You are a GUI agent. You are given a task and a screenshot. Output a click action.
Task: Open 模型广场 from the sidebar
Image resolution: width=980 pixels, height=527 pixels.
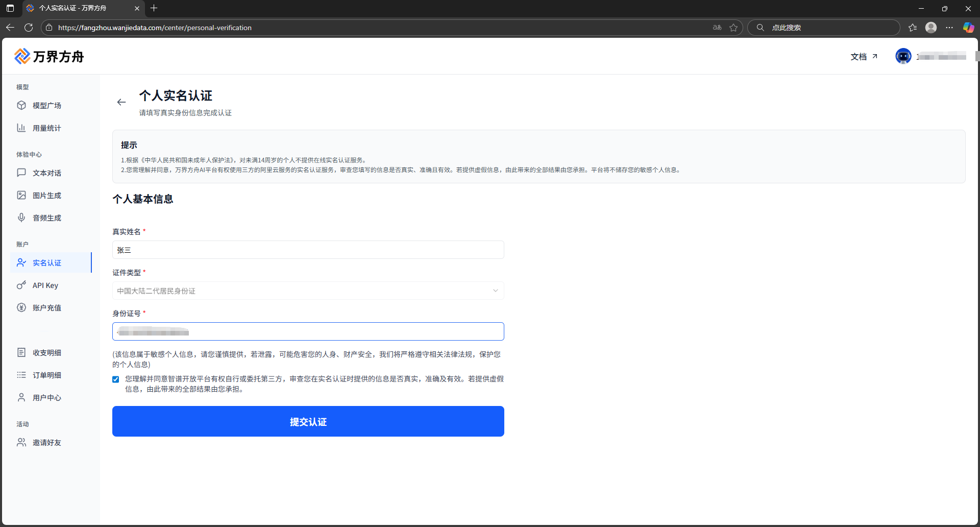tap(46, 105)
